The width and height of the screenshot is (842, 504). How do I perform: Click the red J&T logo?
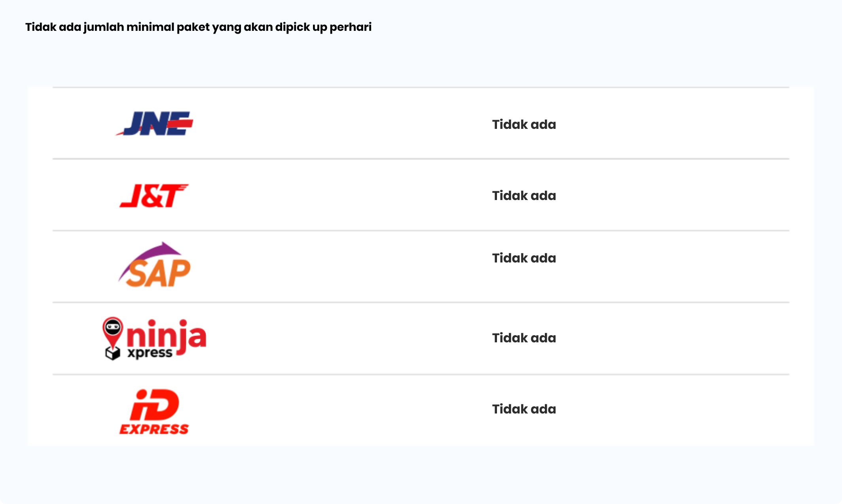(154, 196)
